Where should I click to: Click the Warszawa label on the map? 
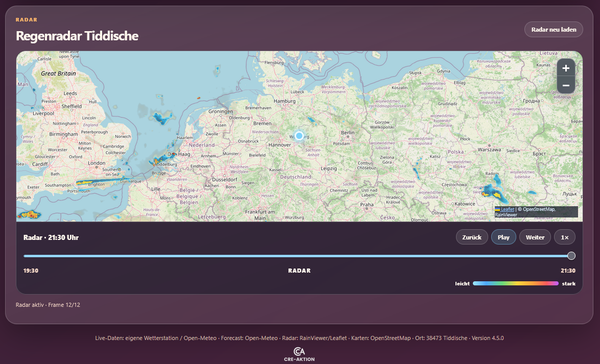pyautogui.click(x=489, y=149)
